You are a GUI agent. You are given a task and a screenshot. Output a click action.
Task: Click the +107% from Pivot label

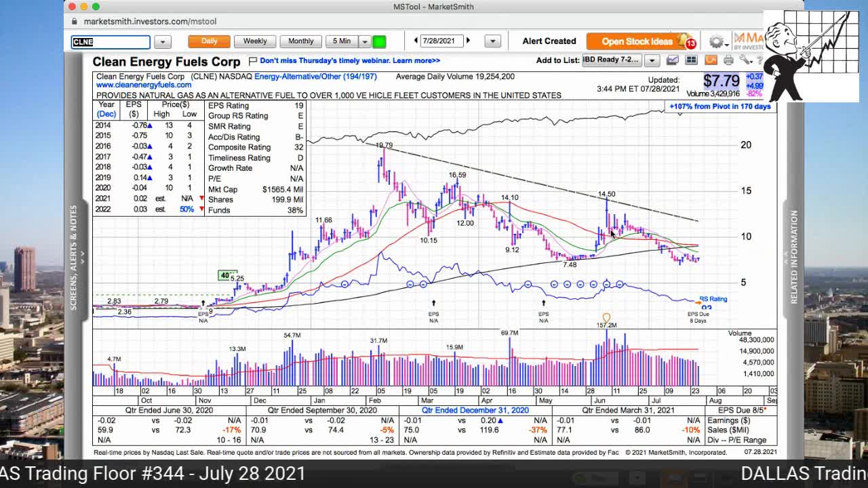[x=720, y=106]
